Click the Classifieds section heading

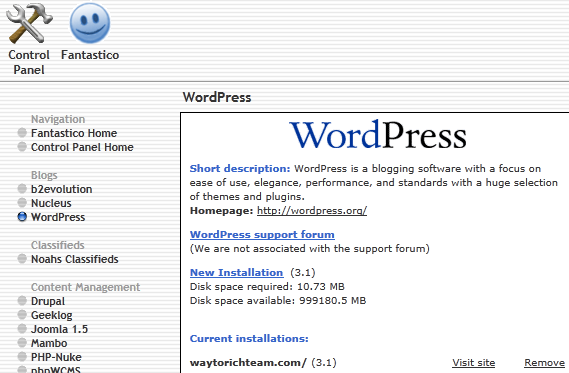point(58,245)
